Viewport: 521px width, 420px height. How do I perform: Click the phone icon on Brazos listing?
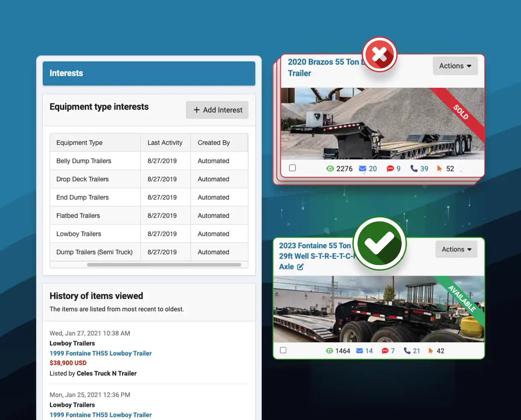click(414, 168)
